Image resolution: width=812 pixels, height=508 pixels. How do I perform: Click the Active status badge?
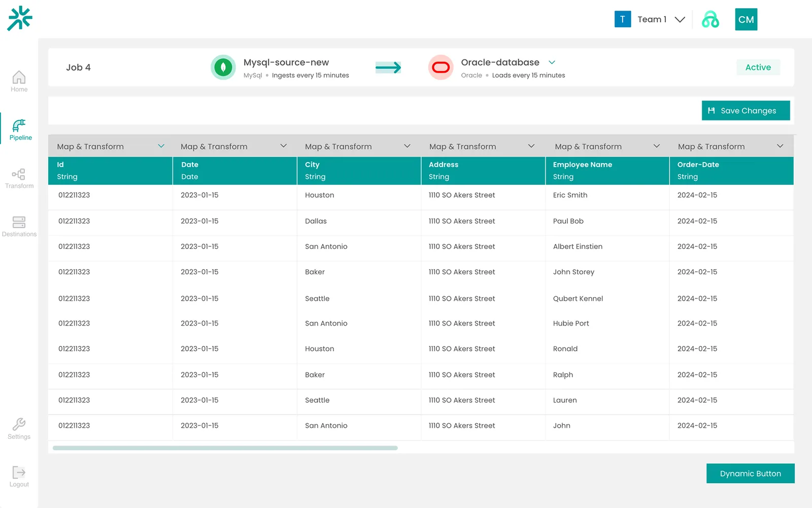coord(758,67)
